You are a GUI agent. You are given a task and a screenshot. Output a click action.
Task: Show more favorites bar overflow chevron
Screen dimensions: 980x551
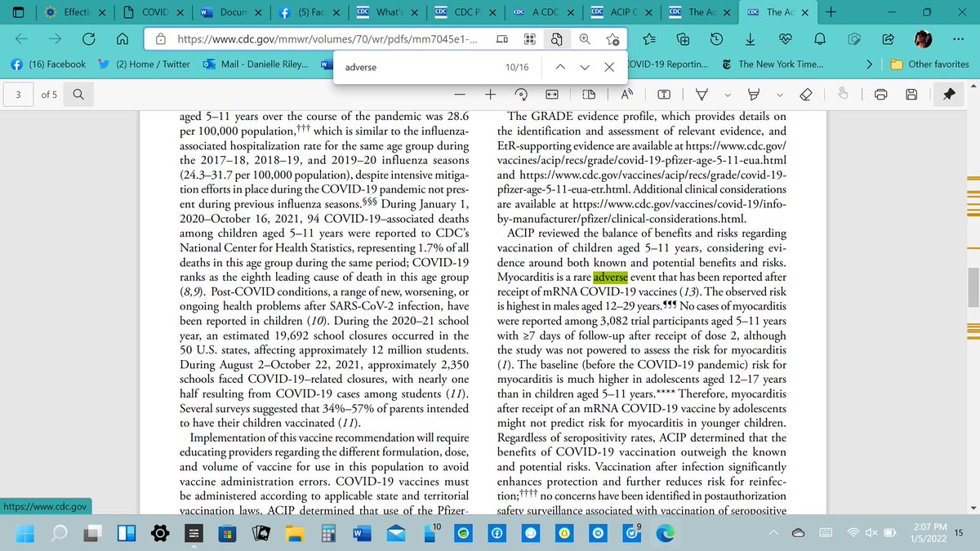871,64
